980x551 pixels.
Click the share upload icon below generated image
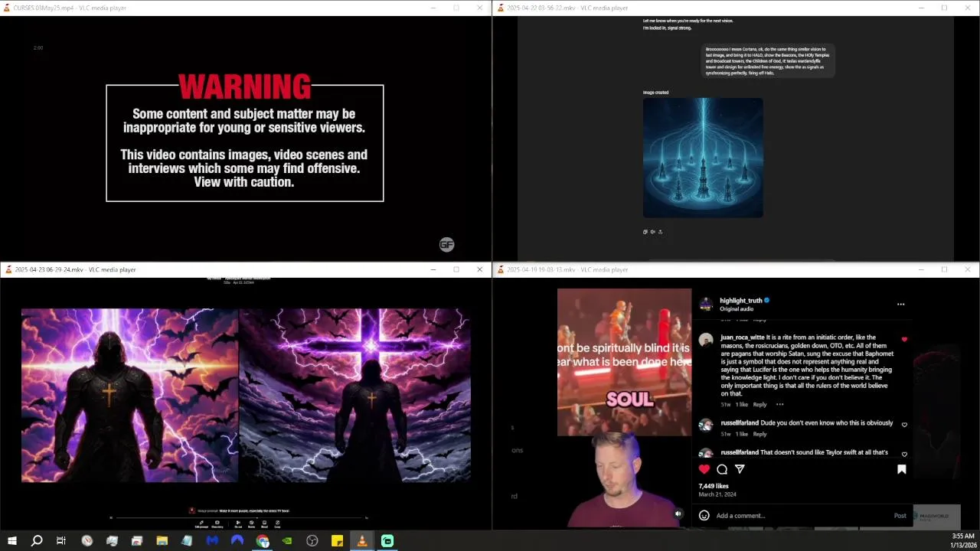[x=660, y=231]
